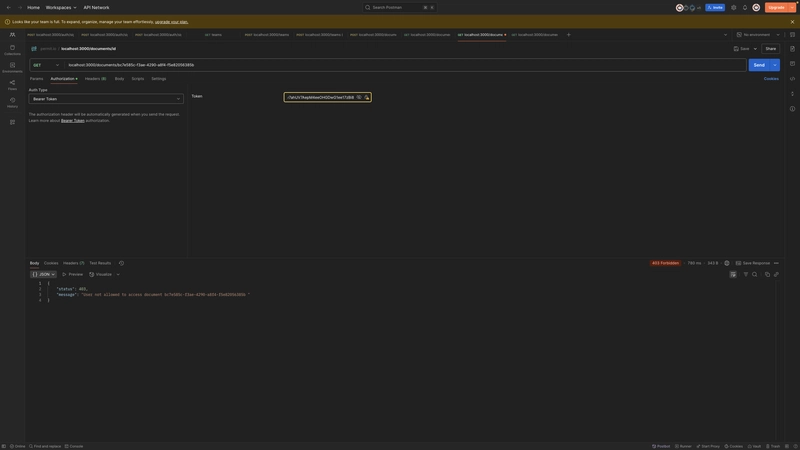Screen dimensions: 800x450
Task: Click Save Response
Action: coord(753,263)
